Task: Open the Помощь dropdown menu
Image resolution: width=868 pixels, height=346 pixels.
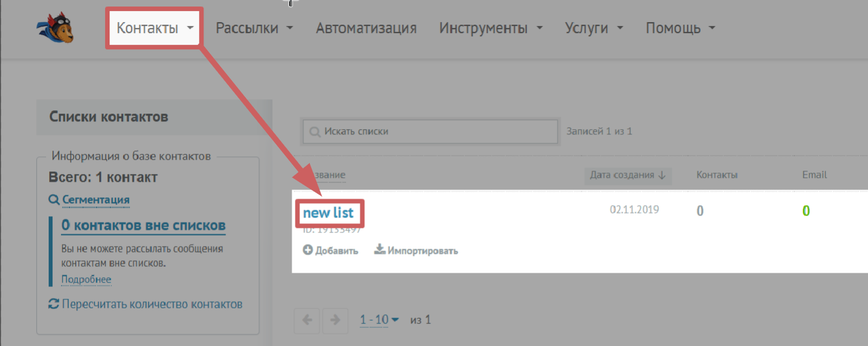Action: [x=680, y=28]
